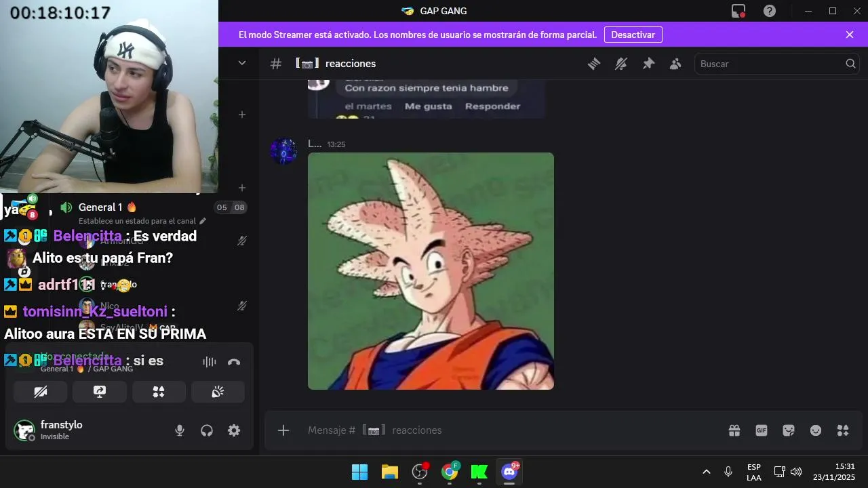Open the GIF picker

tap(762, 430)
